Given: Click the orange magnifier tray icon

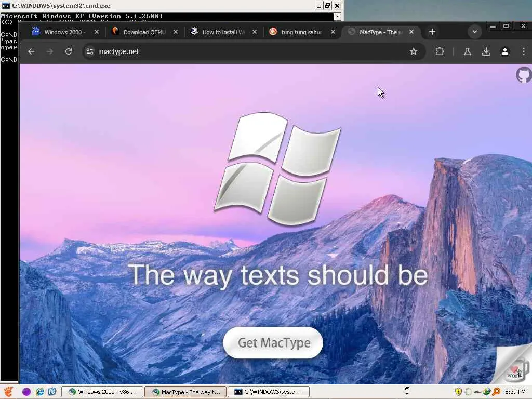Looking at the screenshot, I should [496, 392].
